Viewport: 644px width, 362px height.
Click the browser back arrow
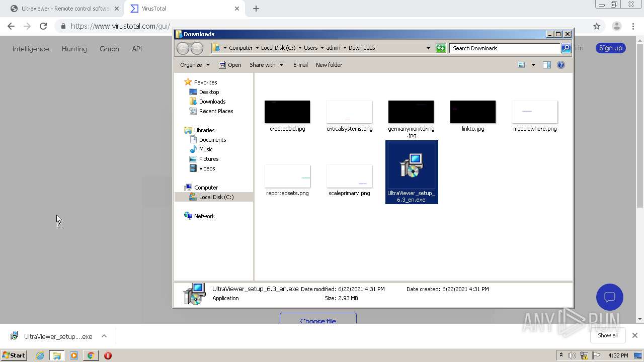(11, 26)
